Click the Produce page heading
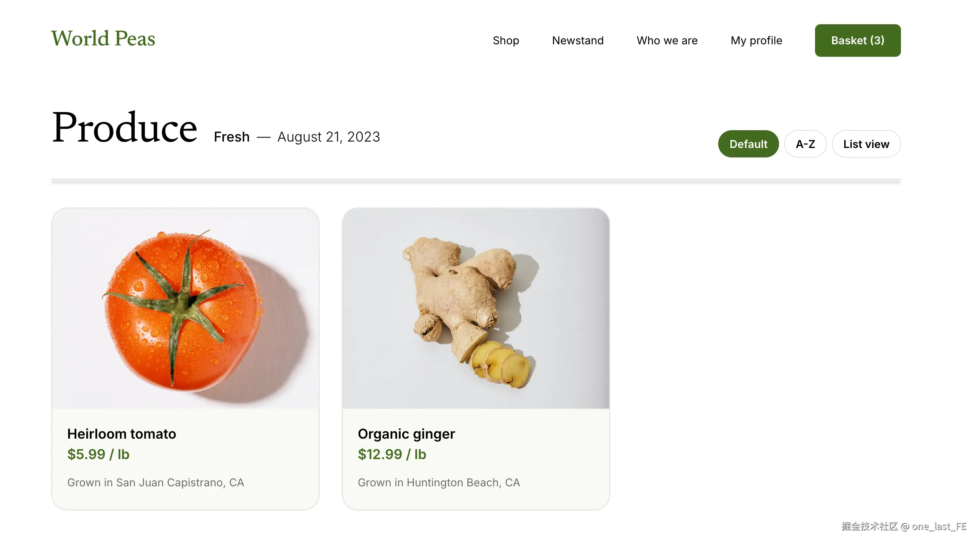This screenshot has width=980, height=545. pyautogui.click(x=124, y=128)
